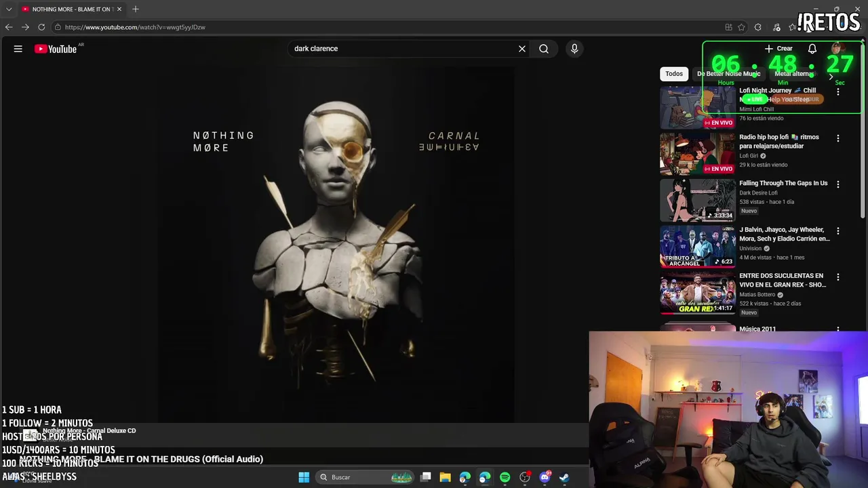This screenshot has width=868, height=488.
Task: Open Lofi Girl channel link
Action: [x=749, y=156]
